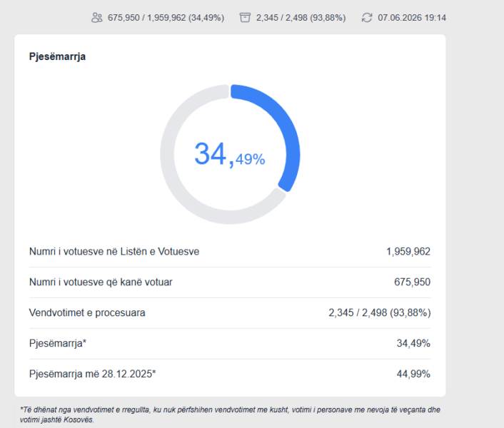Click the 675,950 voted value
The height and width of the screenshot is (428, 504).
point(412,282)
